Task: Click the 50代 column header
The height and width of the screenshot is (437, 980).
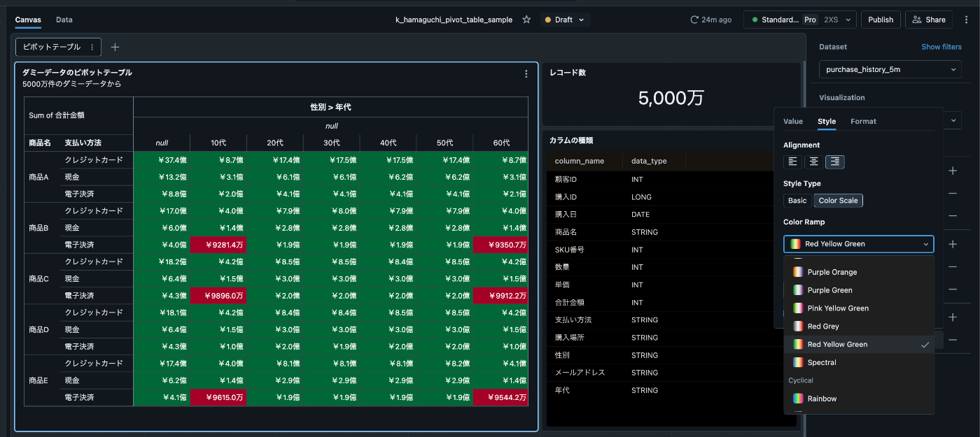Action: [444, 143]
